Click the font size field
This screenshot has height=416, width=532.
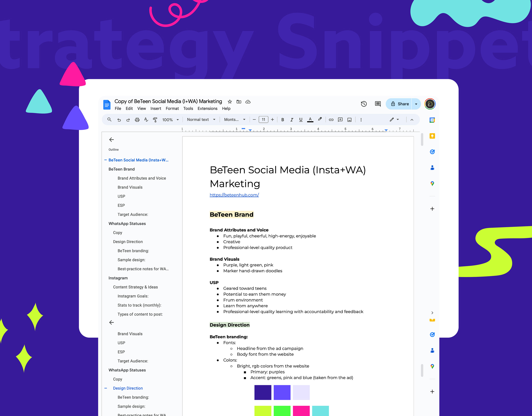pyautogui.click(x=263, y=119)
